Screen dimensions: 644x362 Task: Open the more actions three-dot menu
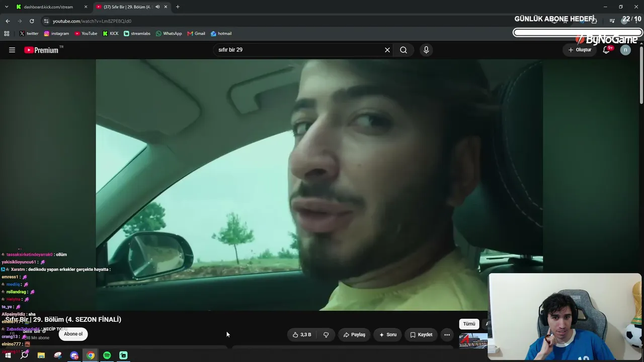(x=447, y=334)
